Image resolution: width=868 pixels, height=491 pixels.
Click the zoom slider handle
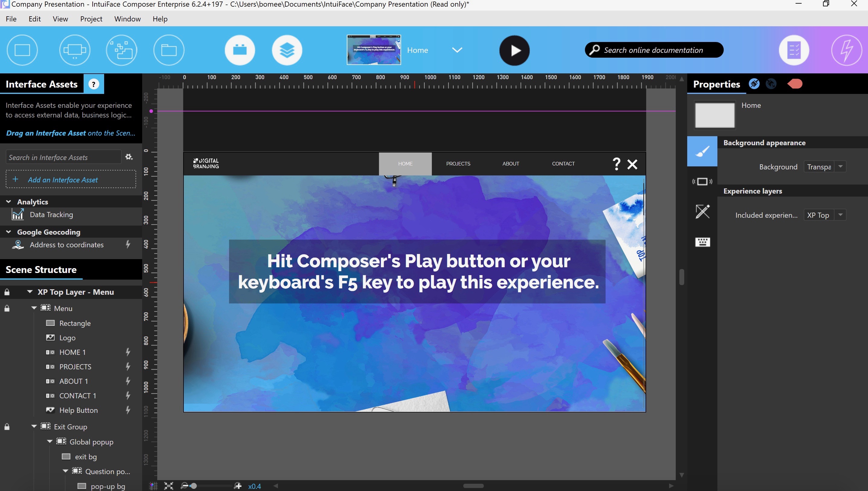pos(193,486)
